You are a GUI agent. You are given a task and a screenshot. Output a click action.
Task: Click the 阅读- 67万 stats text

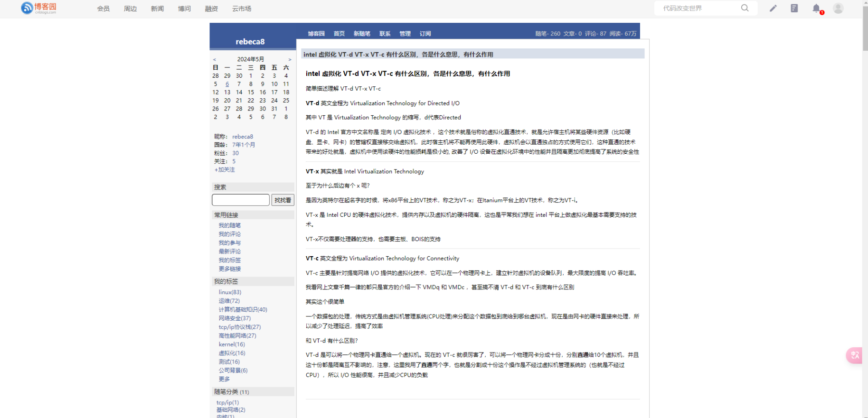click(623, 34)
